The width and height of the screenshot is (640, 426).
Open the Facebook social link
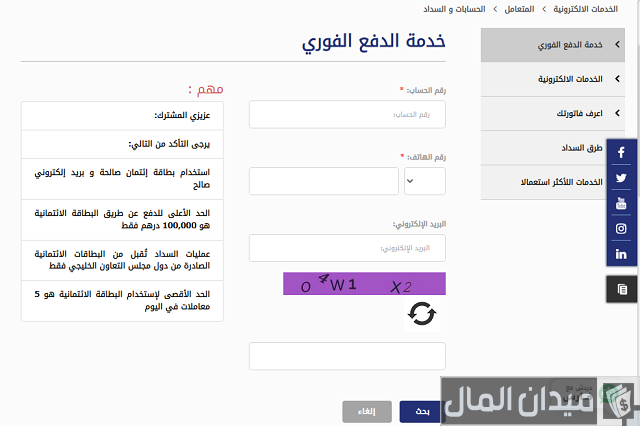tap(621, 152)
